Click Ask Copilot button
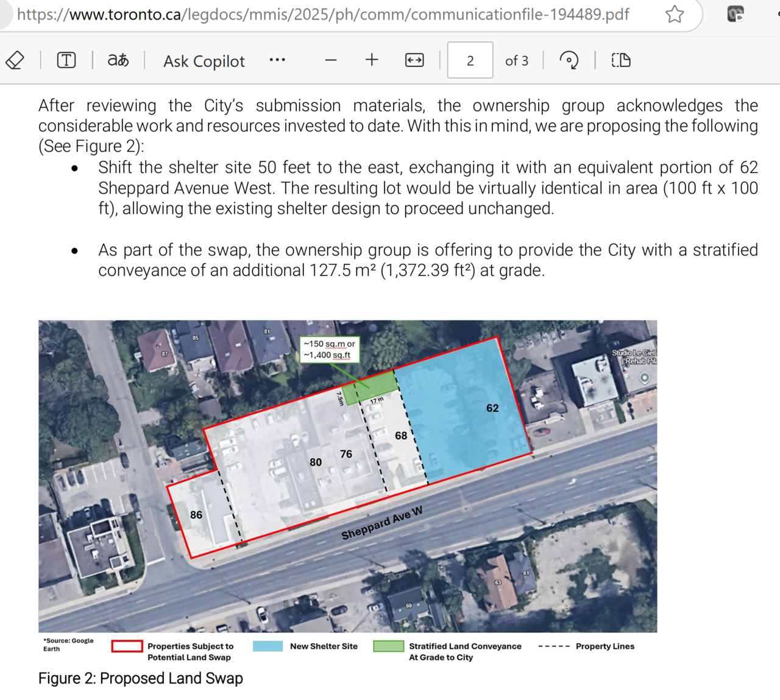The image size is (780, 700). [204, 61]
